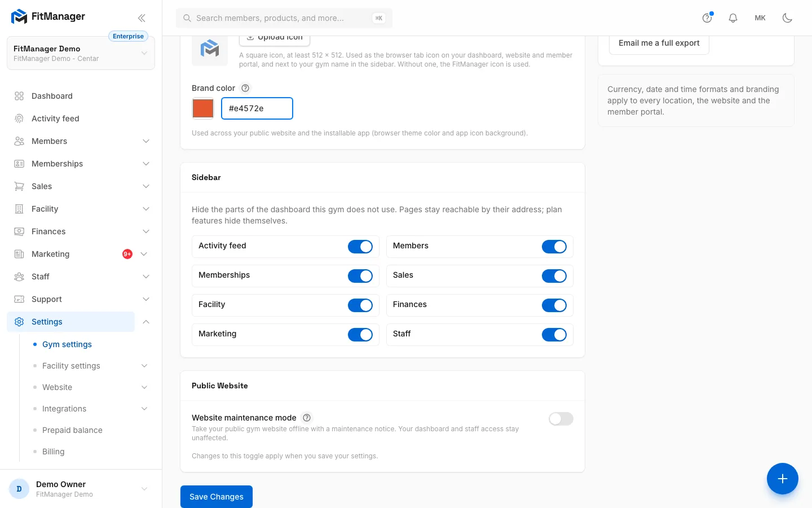
Task: Open the Gym settings page
Action: [x=67, y=344]
